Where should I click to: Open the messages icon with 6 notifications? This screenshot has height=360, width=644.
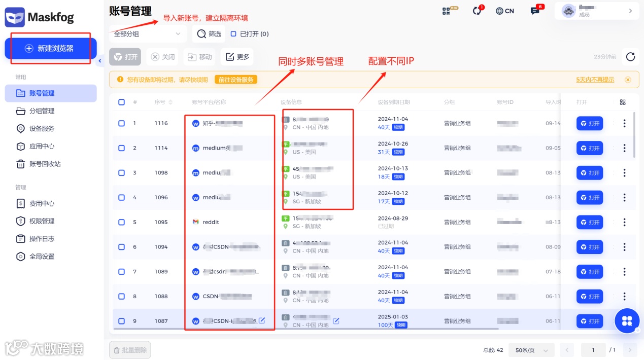pyautogui.click(x=535, y=10)
